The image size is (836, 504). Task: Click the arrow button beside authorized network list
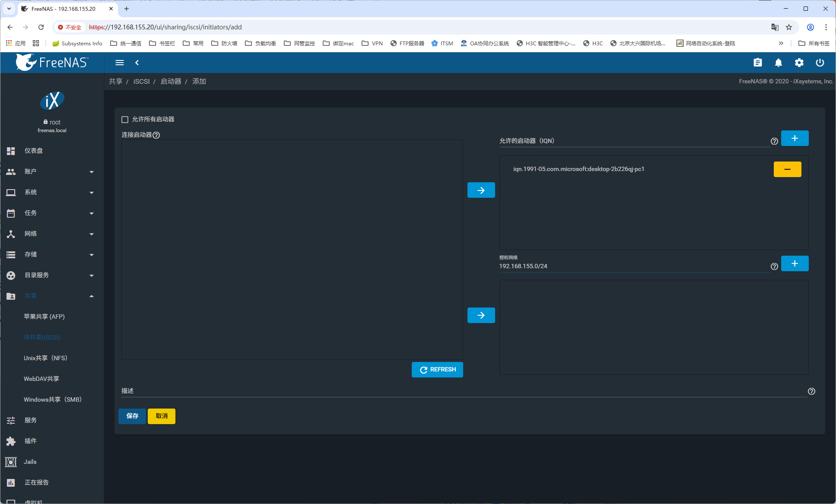(x=481, y=315)
